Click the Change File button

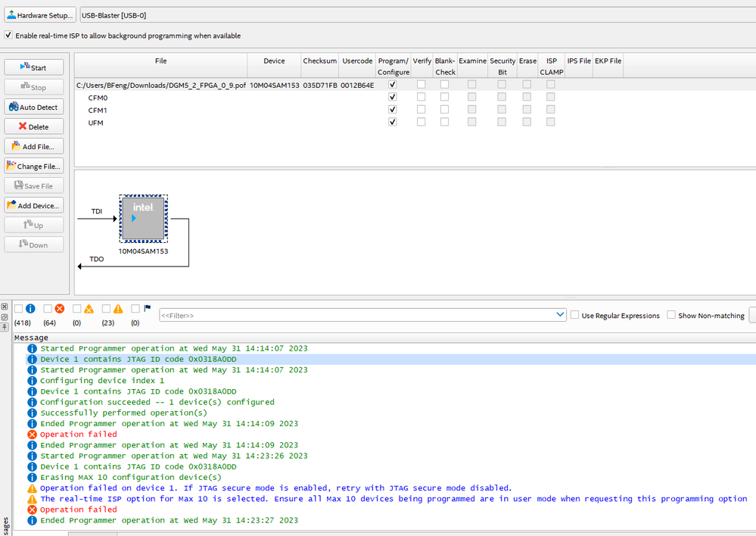tap(33, 167)
